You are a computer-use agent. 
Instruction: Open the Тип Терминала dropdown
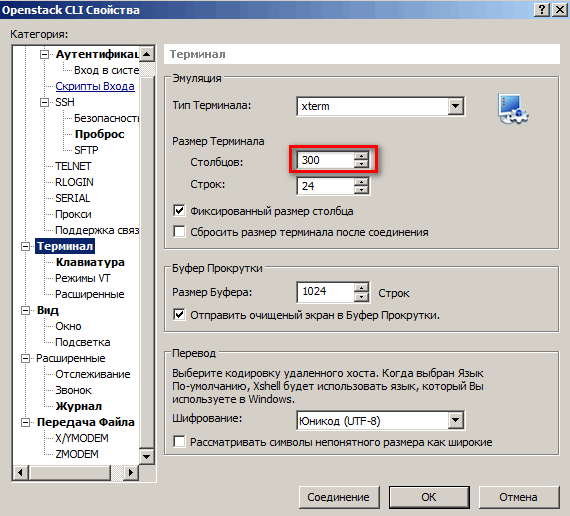click(x=455, y=106)
